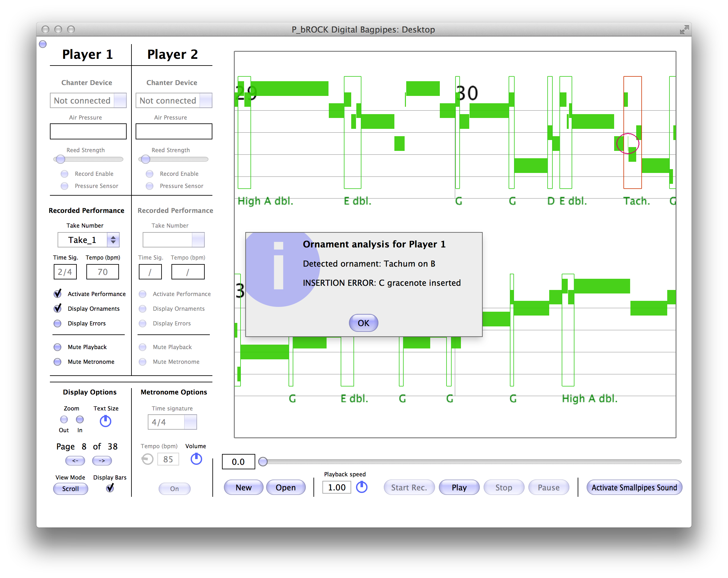Click the playback time 0.0 field
The width and height of the screenshot is (728, 578).
[238, 462]
